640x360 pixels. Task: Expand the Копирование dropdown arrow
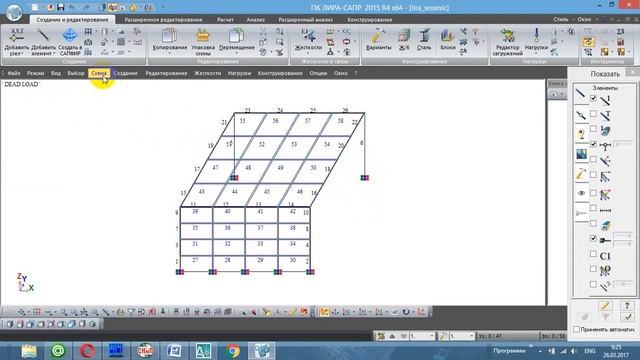coord(169,53)
